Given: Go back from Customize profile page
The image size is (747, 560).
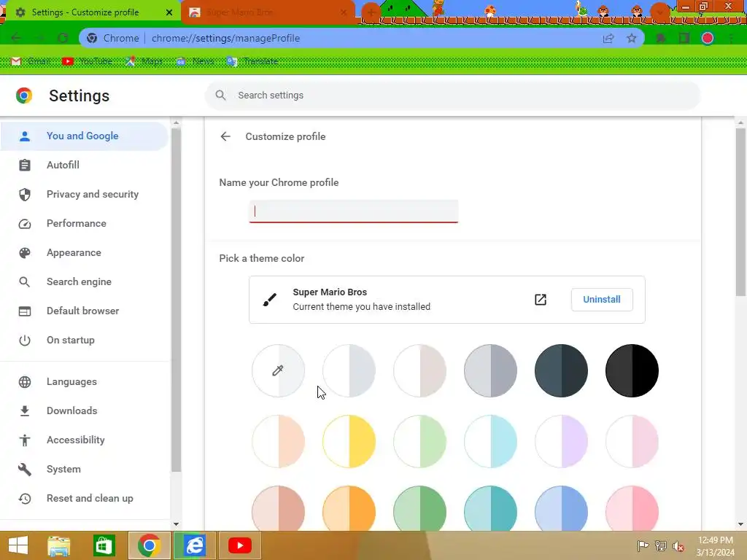Looking at the screenshot, I should (225, 136).
